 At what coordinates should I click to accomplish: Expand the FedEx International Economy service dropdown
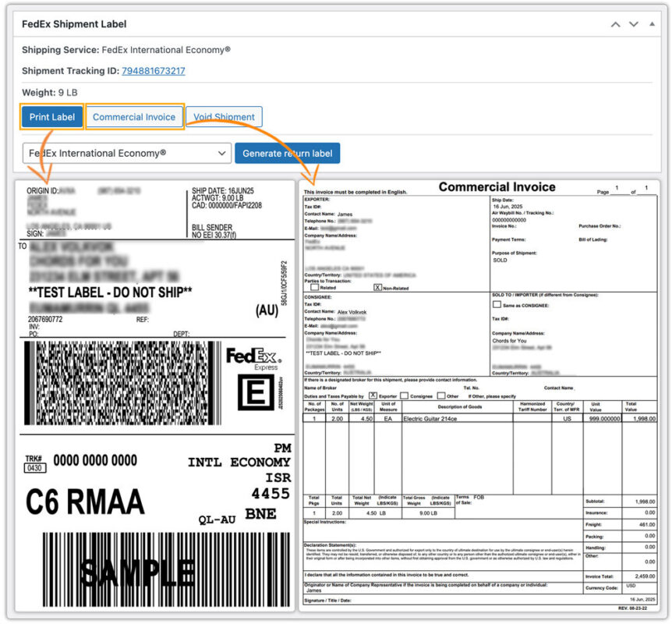(x=127, y=153)
